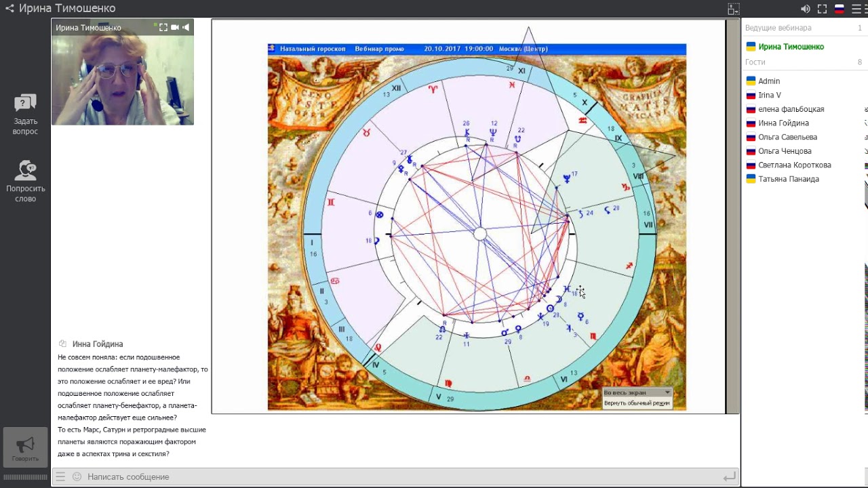The height and width of the screenshot is (488, 868).
Task: Select guest Ольга Савельева
Action: tap(787, 137)
